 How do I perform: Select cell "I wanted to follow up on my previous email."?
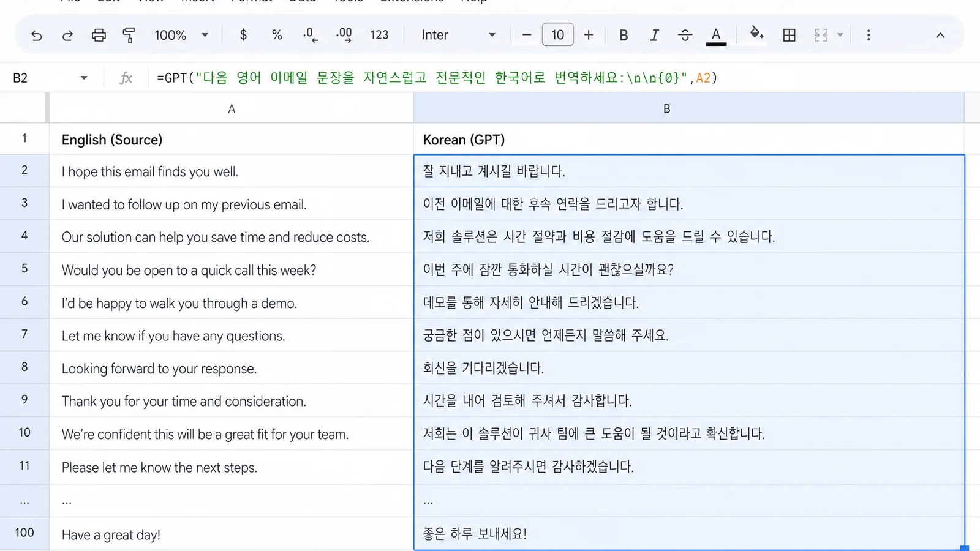(232, 204)
